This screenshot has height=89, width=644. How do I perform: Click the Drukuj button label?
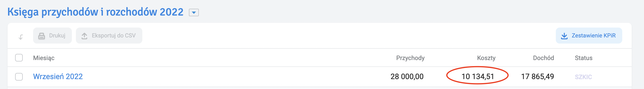(x=57, y=36)
